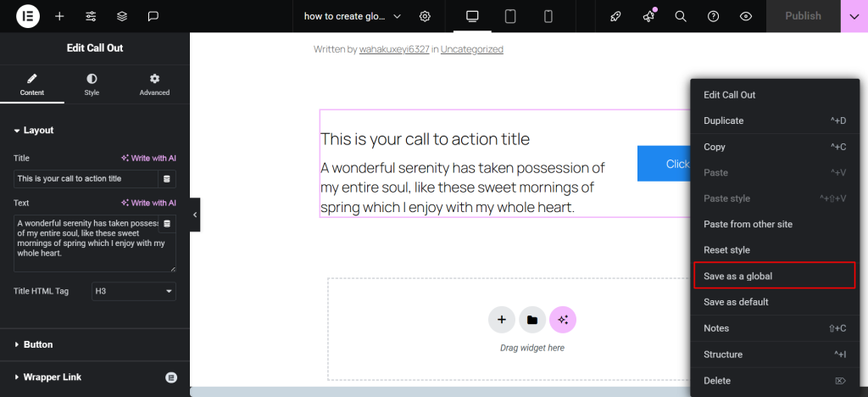Click the Title text input field

(85, 179)
